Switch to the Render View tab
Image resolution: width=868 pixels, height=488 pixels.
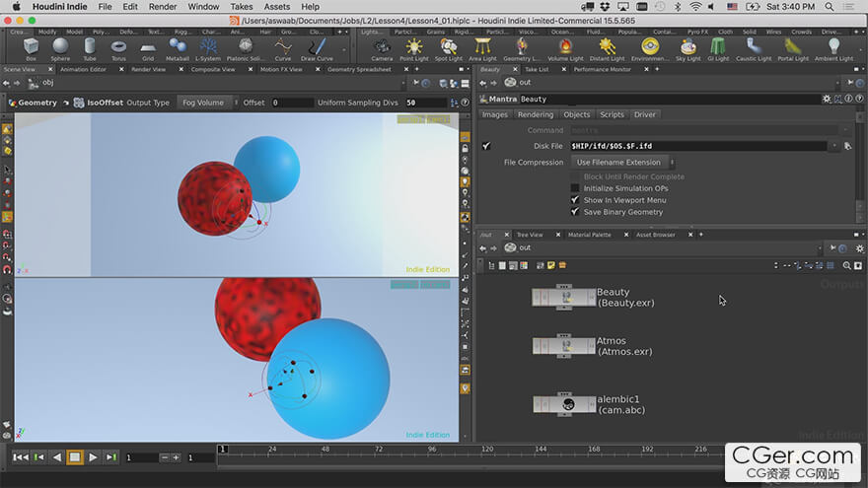(x=149, y=69)
